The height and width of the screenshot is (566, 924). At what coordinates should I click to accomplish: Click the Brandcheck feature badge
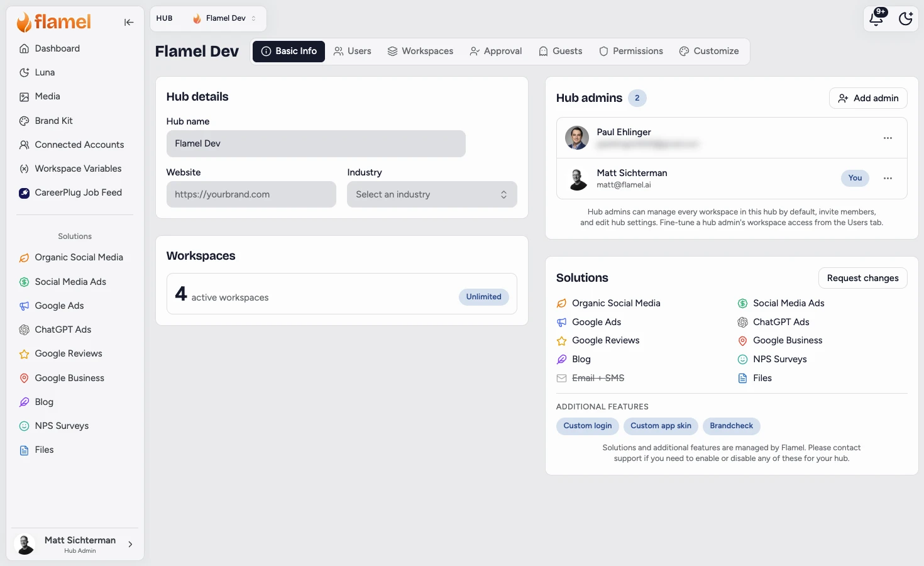point(731,426)
